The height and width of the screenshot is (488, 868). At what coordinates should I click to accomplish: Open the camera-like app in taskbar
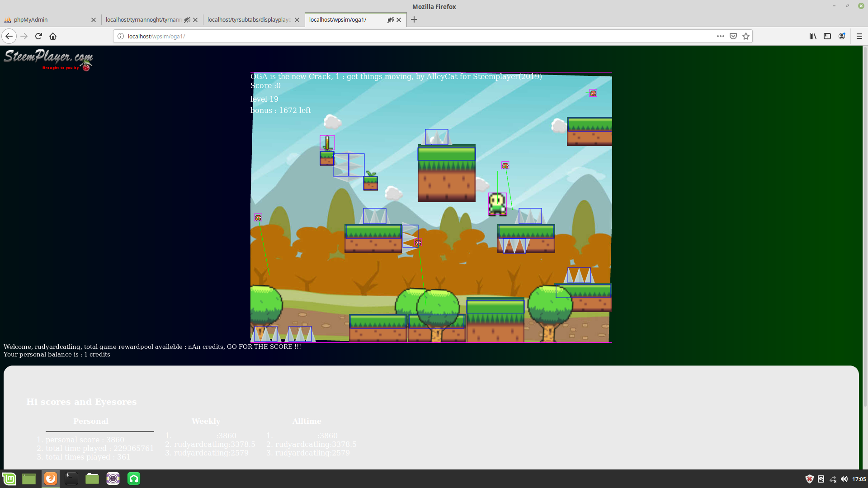tap(113, 479)
